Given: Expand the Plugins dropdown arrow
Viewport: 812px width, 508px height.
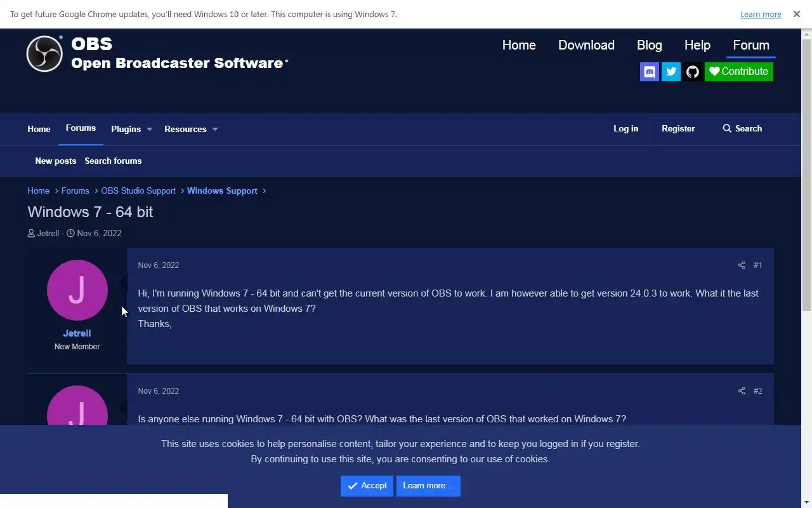Looking at the screenshot, I should click(150, 129).
